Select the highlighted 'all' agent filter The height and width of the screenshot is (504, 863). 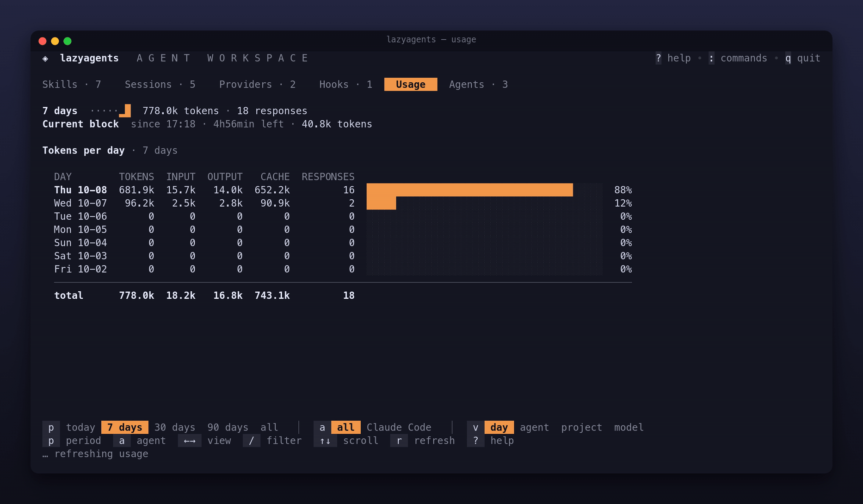pyautogui.click(x=346, y=427)
